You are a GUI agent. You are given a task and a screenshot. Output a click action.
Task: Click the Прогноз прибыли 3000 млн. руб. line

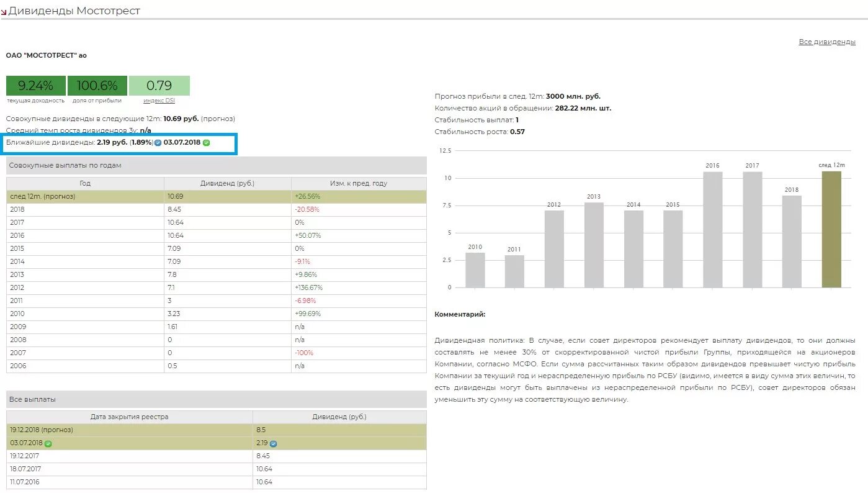point(518,96)
